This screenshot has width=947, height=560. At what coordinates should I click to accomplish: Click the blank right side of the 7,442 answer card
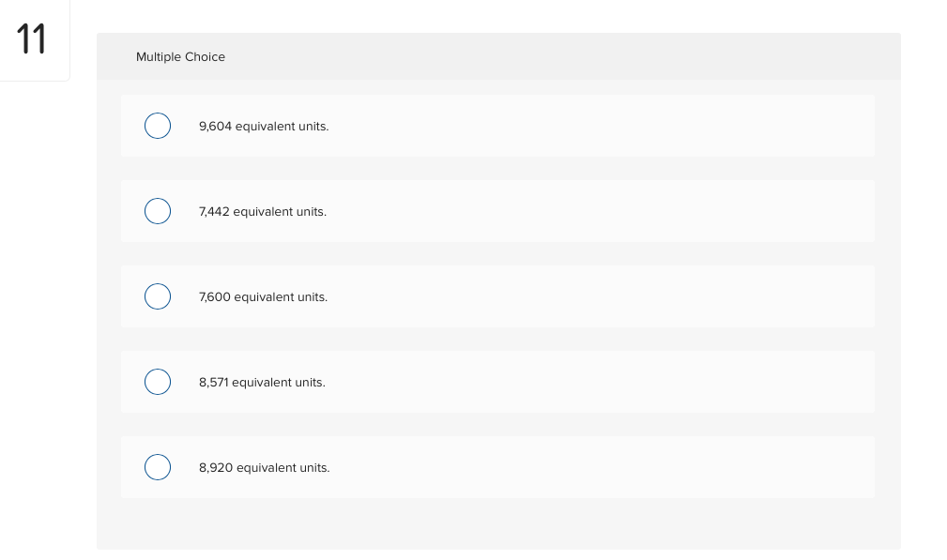tap(603, 211)
